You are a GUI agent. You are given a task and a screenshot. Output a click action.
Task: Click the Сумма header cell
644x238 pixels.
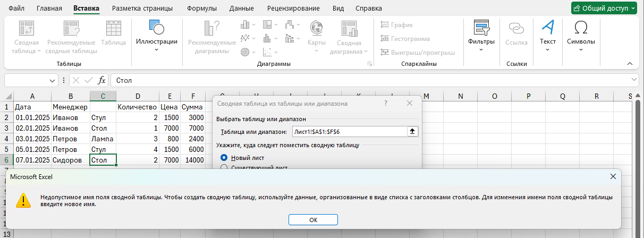pos(192,107)
